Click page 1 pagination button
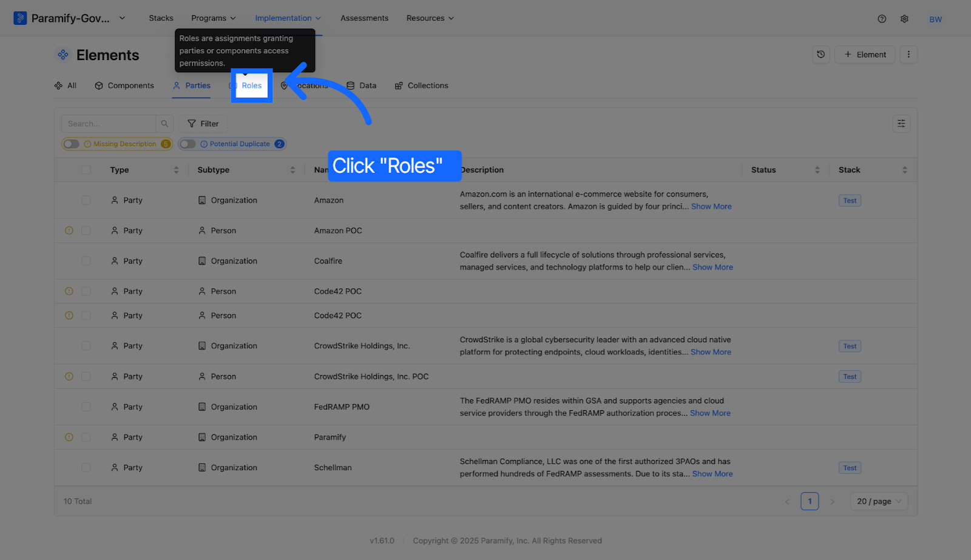 click(810, 501)
